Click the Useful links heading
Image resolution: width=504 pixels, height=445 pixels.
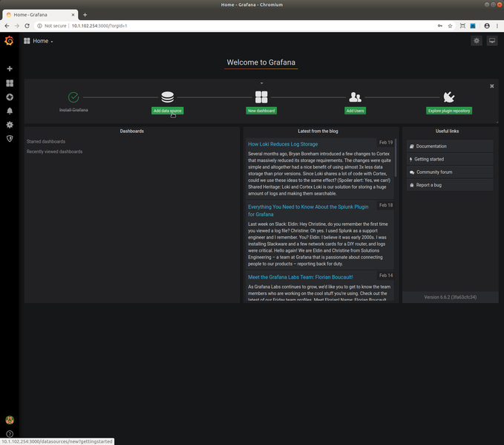click(x=447, y=131)
